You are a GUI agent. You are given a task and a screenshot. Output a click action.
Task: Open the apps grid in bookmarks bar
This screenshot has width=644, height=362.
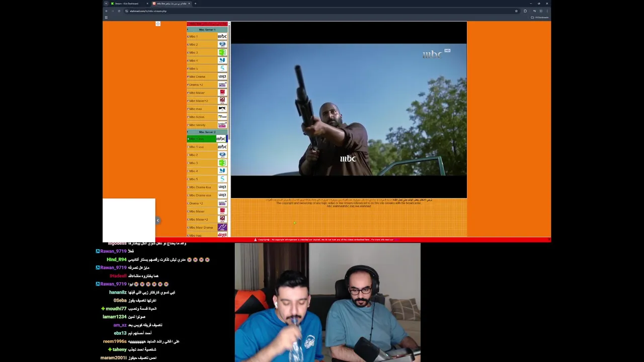click(106, 18)
